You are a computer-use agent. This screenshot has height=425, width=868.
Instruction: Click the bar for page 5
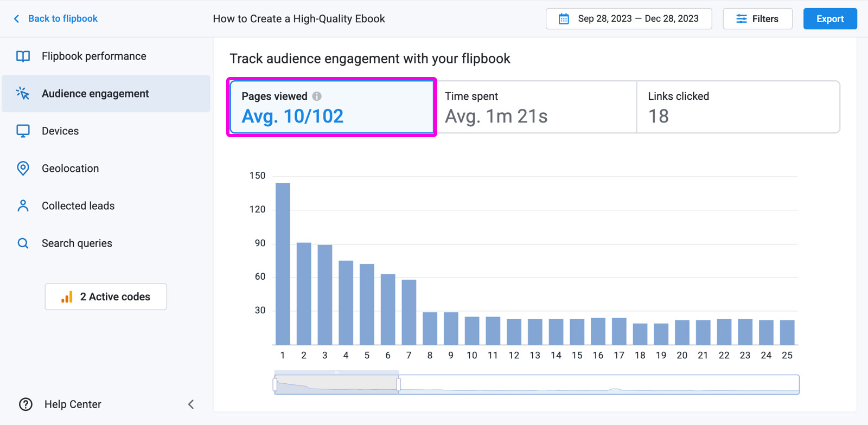367,305
